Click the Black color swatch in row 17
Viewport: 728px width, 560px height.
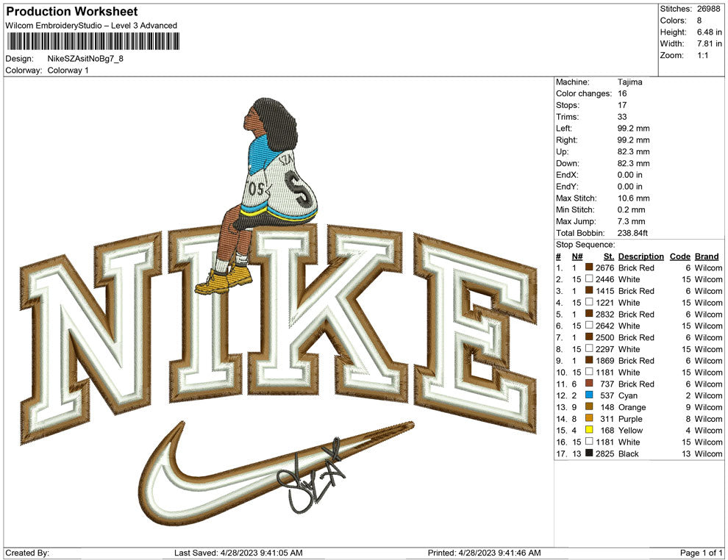(x=589, y=453)
